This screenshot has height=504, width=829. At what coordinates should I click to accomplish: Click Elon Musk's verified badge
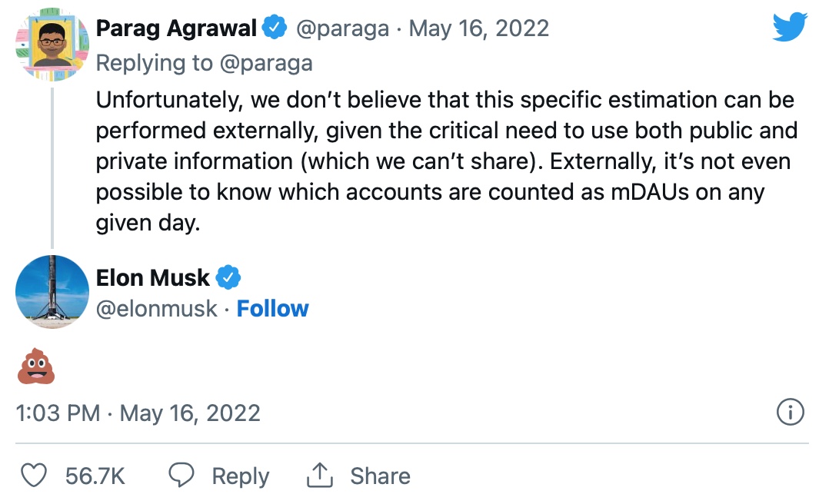pos(229,277)
